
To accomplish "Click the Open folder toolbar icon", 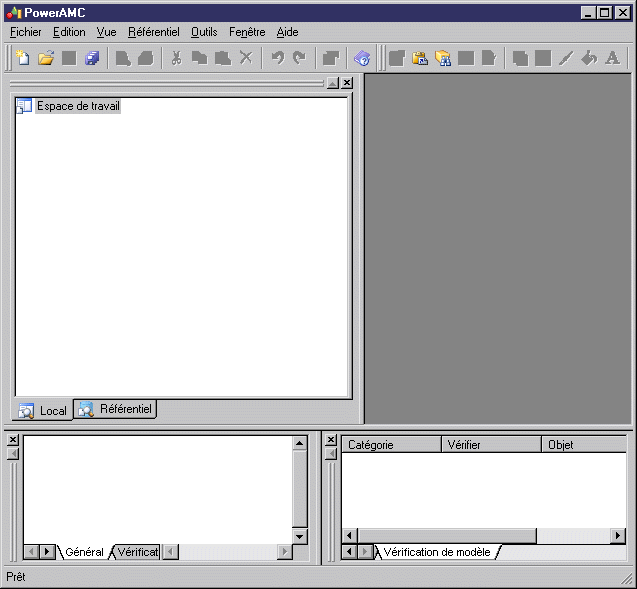I will coord(46,58).
